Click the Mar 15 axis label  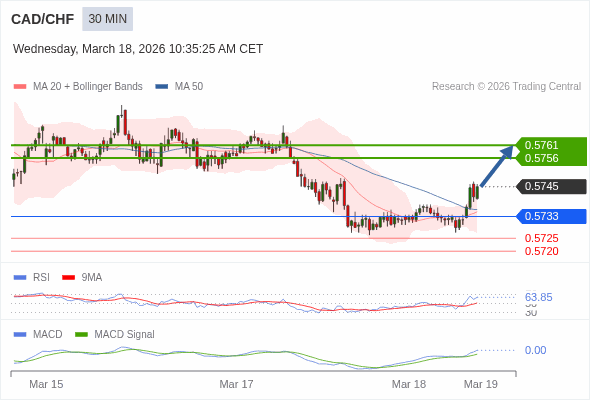46,384
